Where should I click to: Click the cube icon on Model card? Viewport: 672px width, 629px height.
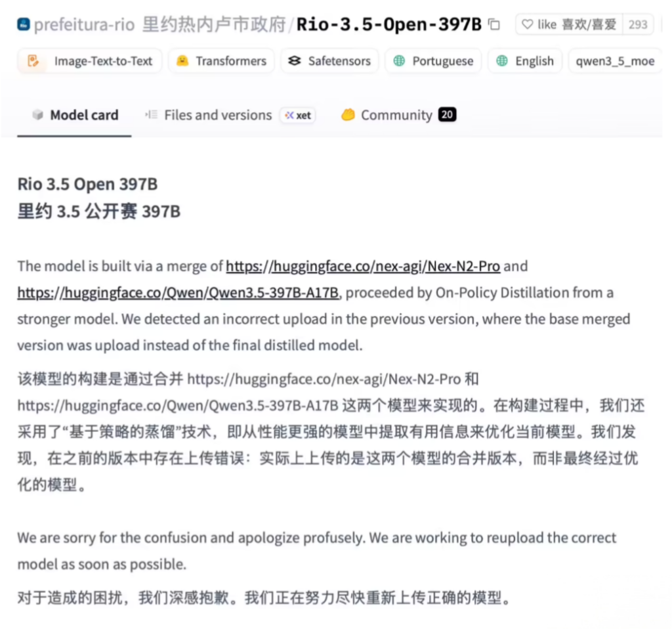(x=37, y=114)
